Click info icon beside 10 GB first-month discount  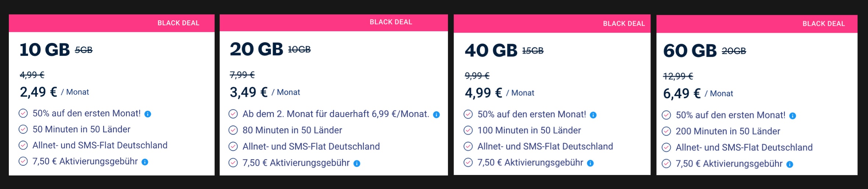pyautogui.click(x=148, y=114)
